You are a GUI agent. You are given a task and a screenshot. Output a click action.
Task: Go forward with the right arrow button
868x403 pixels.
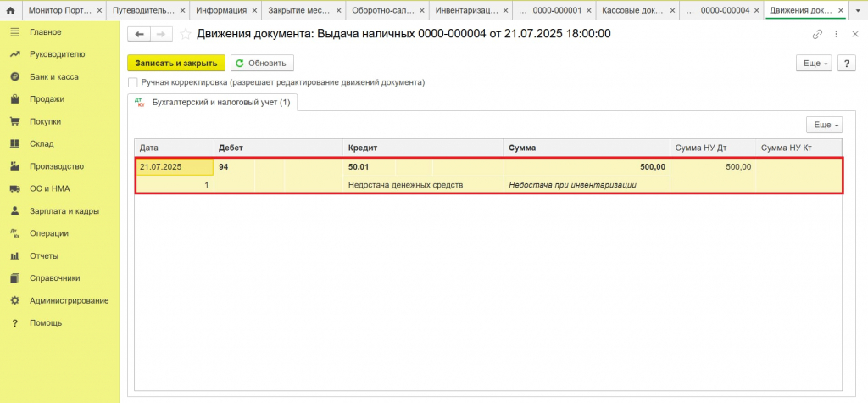pos(161,35)
